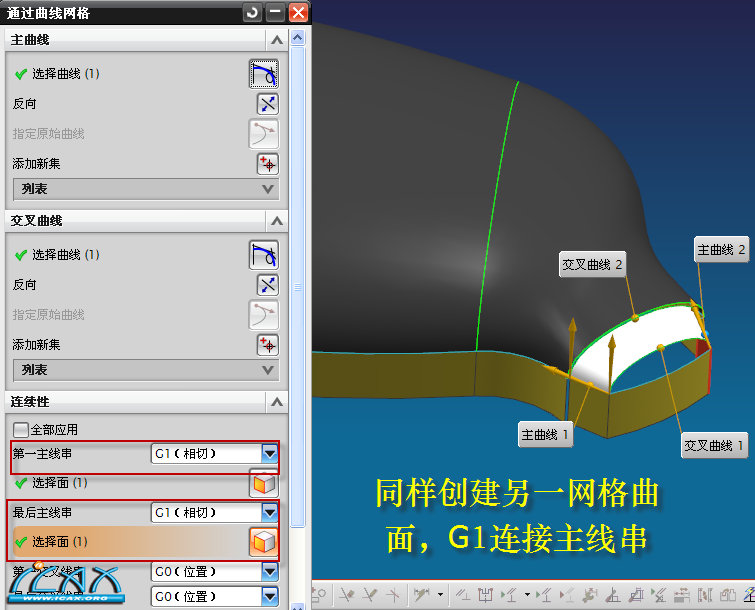
Task: Open 第一主线串 continuity dropdown
Action: click(270, 453)
